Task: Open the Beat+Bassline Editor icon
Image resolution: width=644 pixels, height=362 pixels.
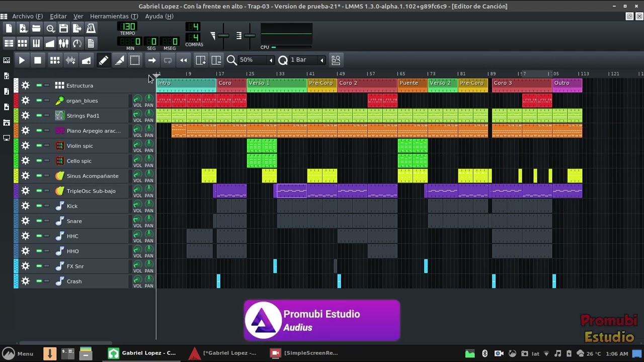Action: [23, 43]
